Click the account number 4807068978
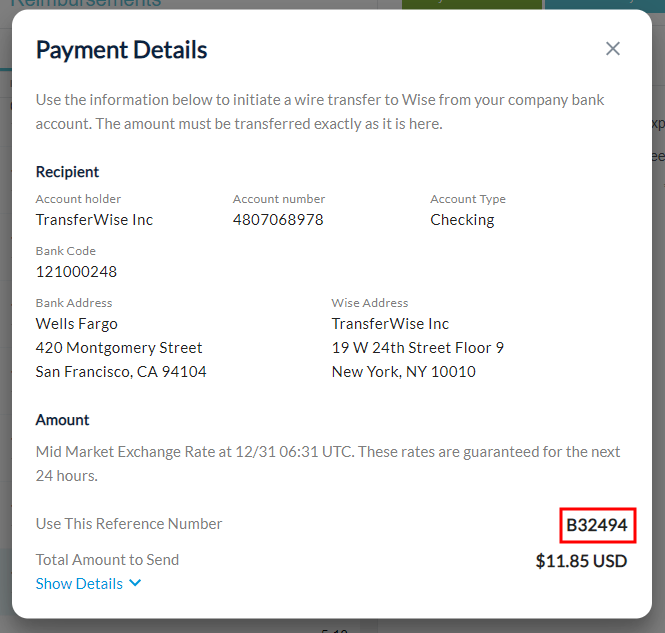 click(x=278, y=220)
